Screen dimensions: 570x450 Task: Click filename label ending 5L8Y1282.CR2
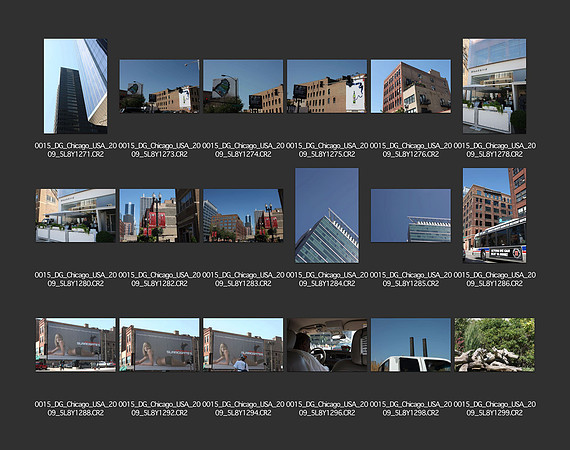point(159,279)
